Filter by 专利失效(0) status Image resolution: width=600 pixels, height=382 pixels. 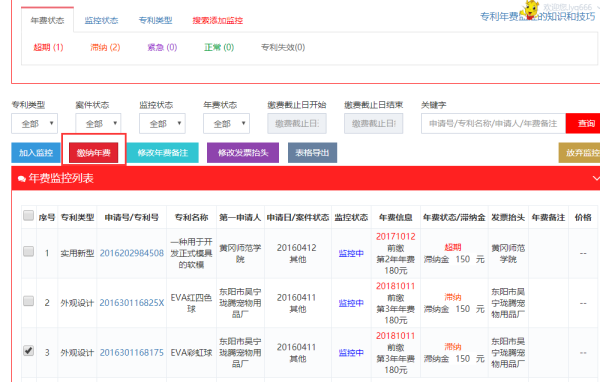(283, 47)
